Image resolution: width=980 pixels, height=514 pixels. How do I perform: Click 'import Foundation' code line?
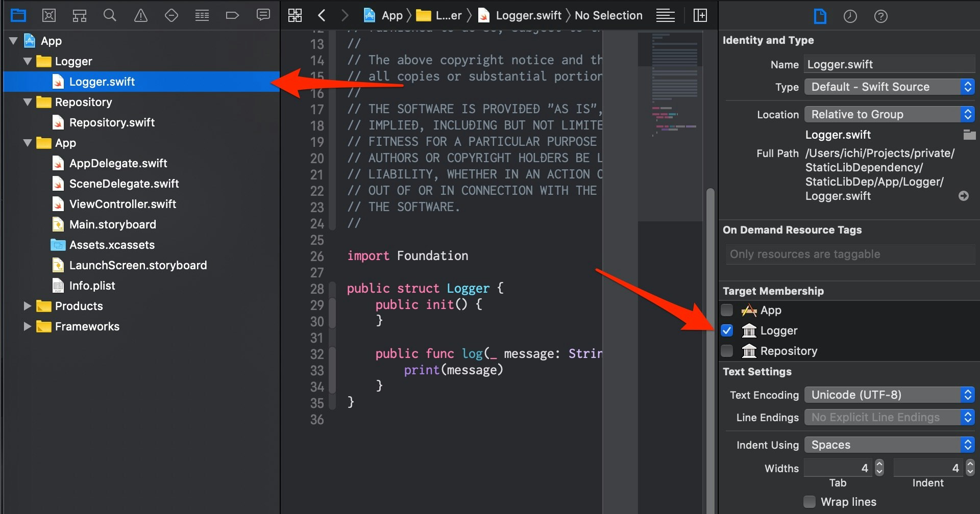407,256
